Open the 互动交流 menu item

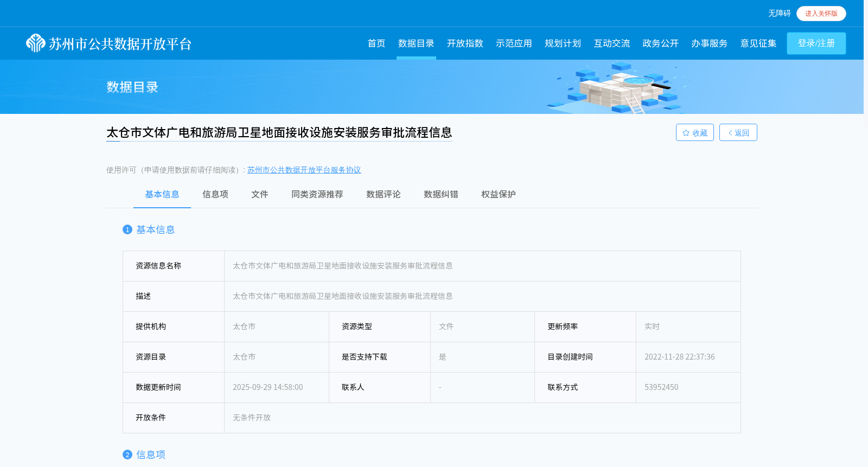tap(611, 43)
